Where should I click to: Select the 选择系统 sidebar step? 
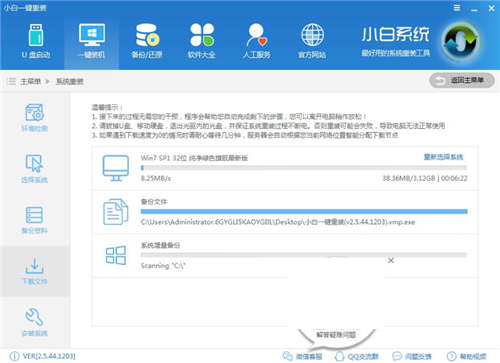pos(34,169)
